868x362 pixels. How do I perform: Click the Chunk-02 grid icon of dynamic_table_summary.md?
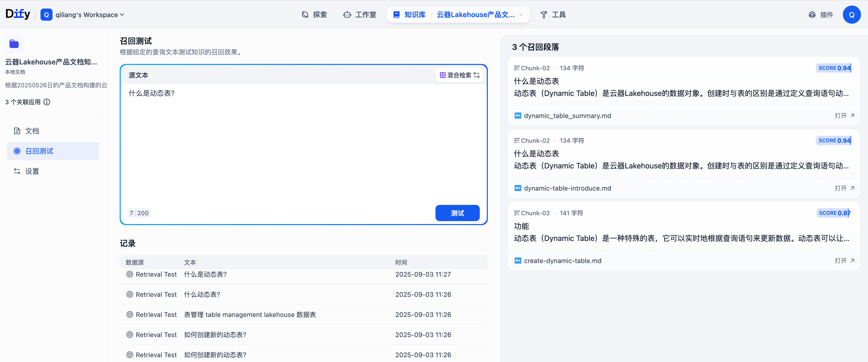(x=516, y=68)
